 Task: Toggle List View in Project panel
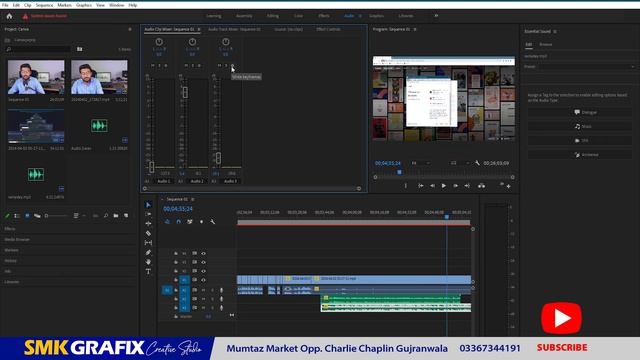17,216
